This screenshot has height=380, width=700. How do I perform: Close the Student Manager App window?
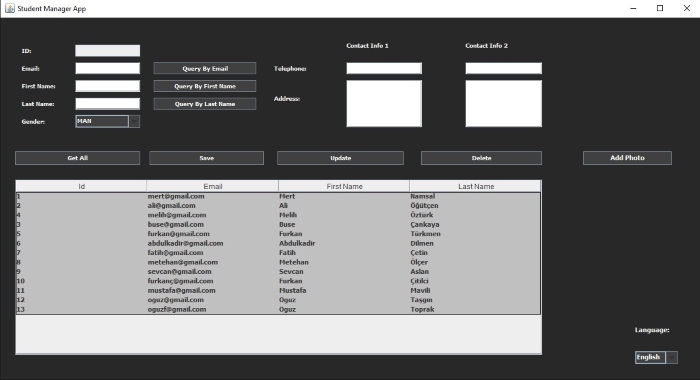(x=687, y=8)
